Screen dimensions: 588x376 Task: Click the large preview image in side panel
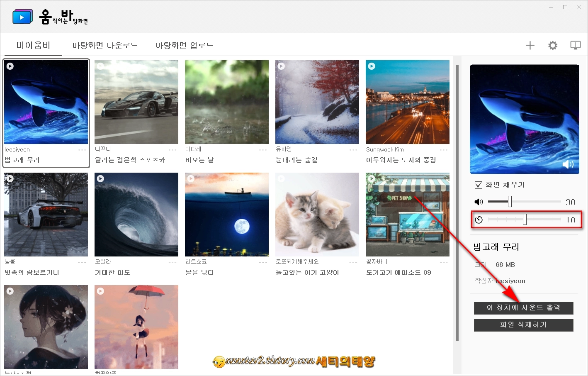click(525, 119)
